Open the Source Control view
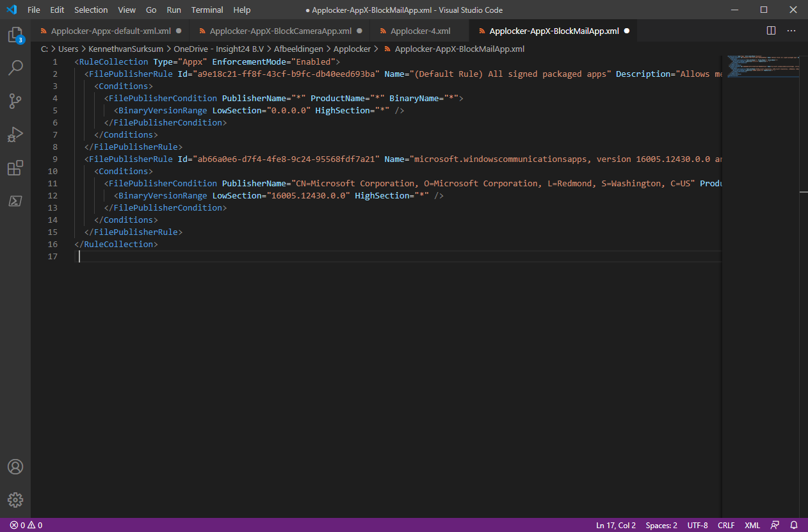 pyautogui.click(x=15, y=101)
